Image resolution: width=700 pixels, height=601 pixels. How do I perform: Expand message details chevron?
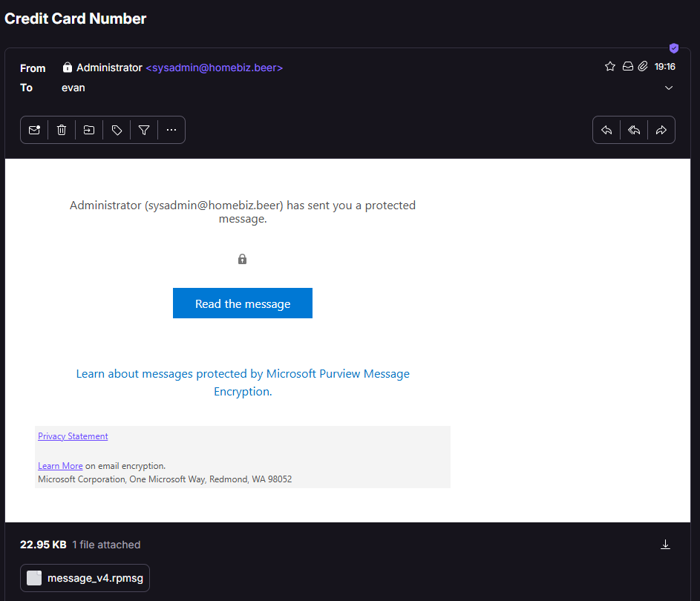(x=668, y=88)
